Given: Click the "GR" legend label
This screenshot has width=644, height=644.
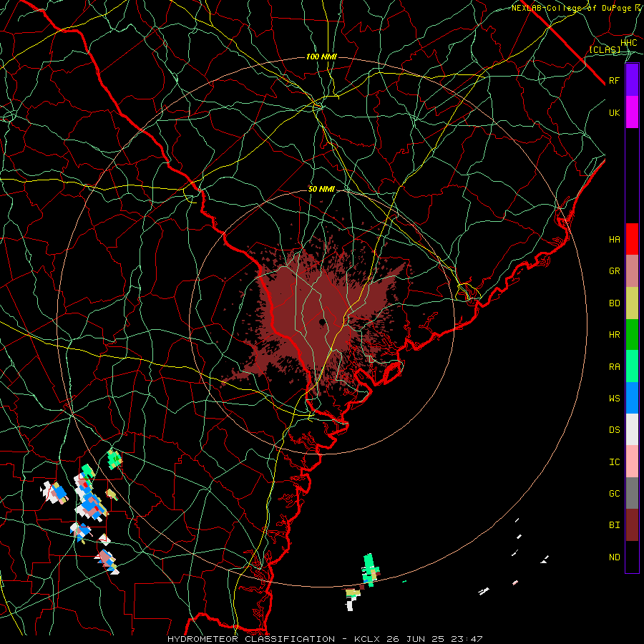Looking at the screenshot, I should click(614, 271).
